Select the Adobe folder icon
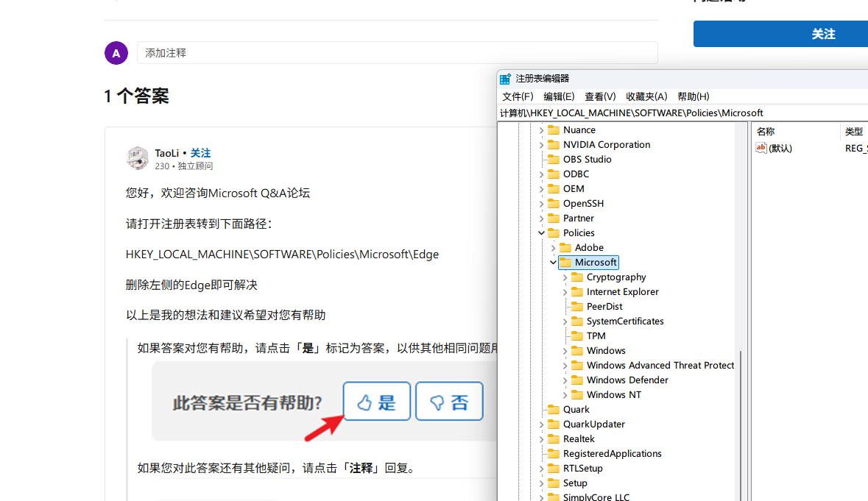Viewport: 868px width, 501px height. pyautogui.click(x=565, y=248)
